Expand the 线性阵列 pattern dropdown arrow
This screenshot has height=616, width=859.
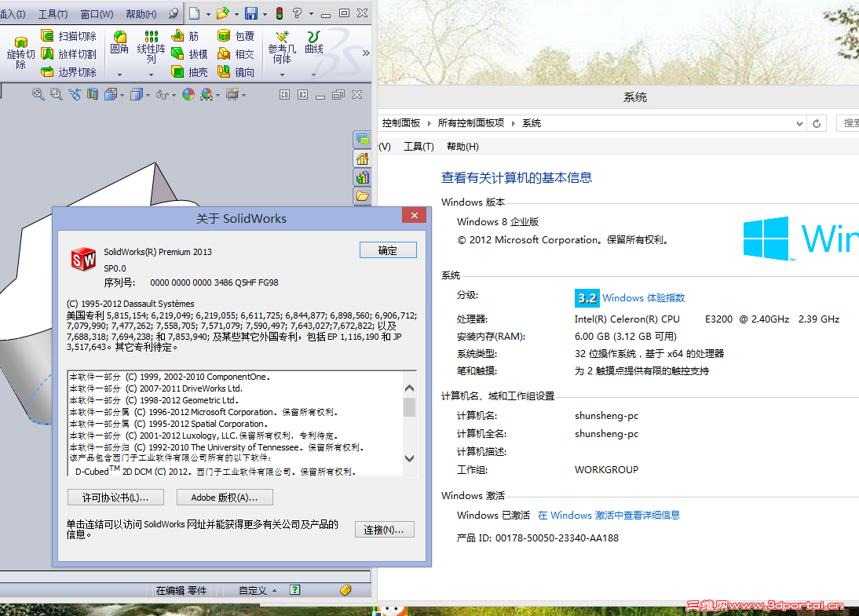pos(152,75)
